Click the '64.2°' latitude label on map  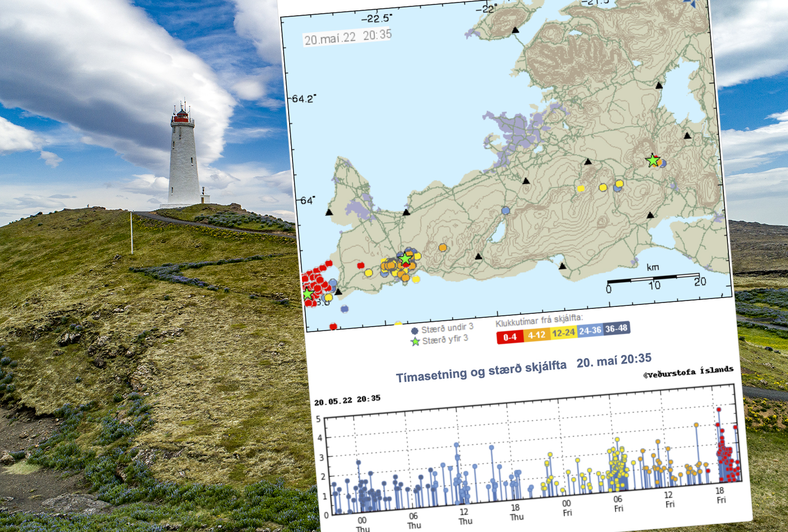point(303,99)
